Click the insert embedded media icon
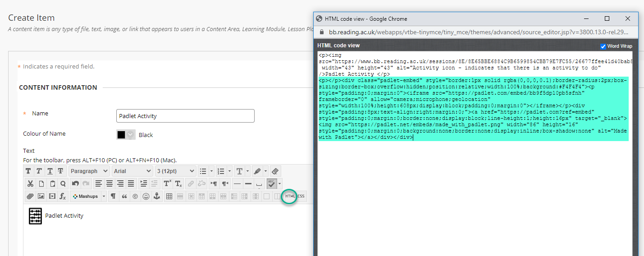 [x=52, y=196]
